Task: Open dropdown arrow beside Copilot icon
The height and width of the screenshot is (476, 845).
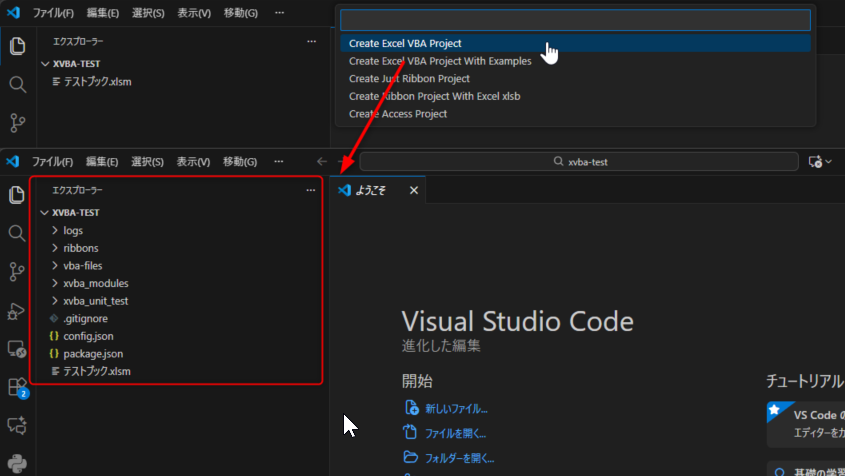Action: coord(829,162)
